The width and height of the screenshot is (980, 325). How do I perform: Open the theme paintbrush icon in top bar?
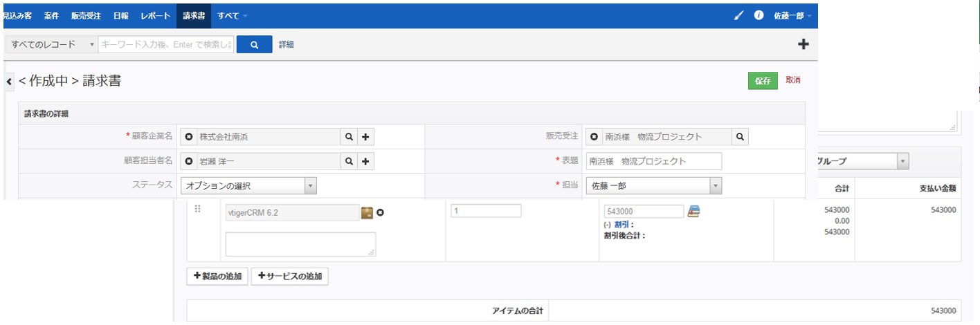[739, 15]
